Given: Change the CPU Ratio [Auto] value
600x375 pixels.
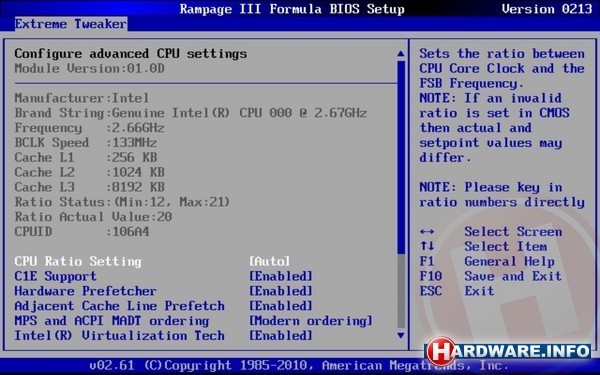Looking at the screenshot, I should [x=269, y=261].
